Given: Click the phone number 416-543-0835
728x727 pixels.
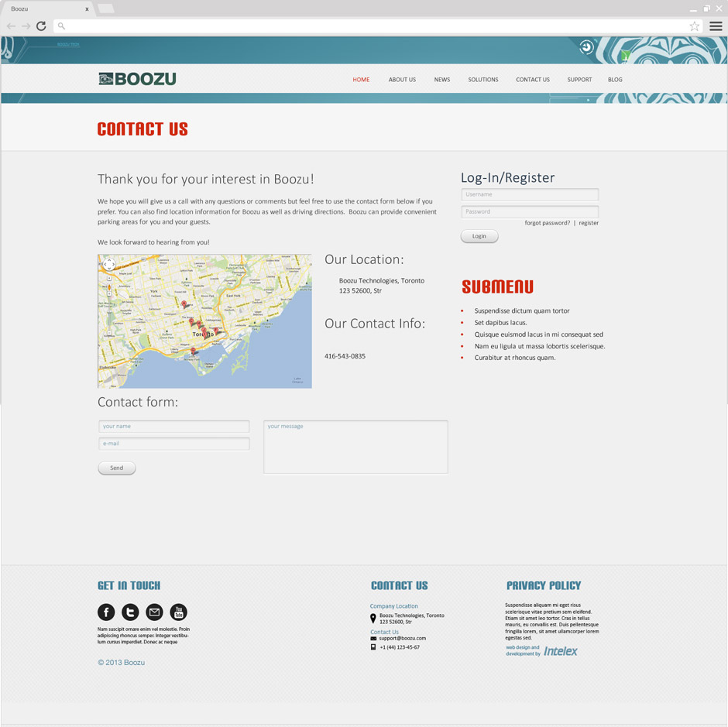Looking at the screenshot, I should pyautogui.click(x=345, y=357).
